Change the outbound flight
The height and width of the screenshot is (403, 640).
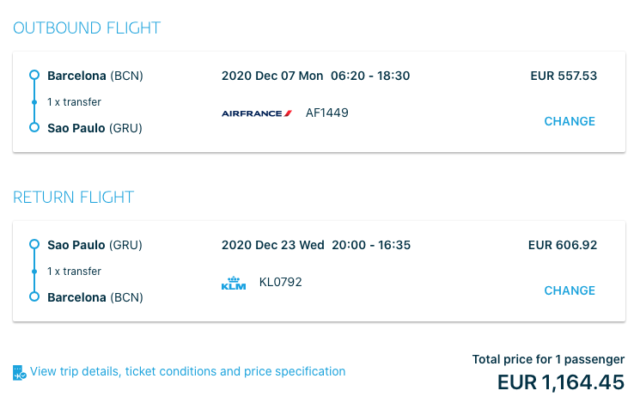(569, 122)
